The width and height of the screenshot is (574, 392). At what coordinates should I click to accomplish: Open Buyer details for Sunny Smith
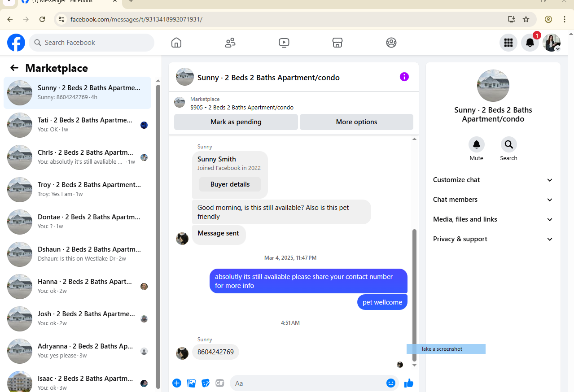(230, 184)
